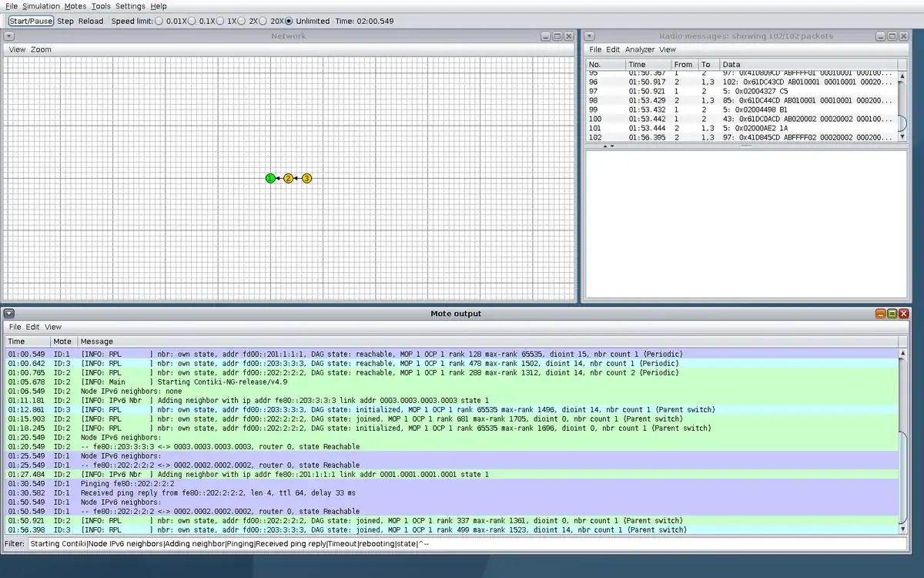This screenshot has height=578, width=924.
Task: Maximize the Radio messages window
Action: (x=892, y=36)
